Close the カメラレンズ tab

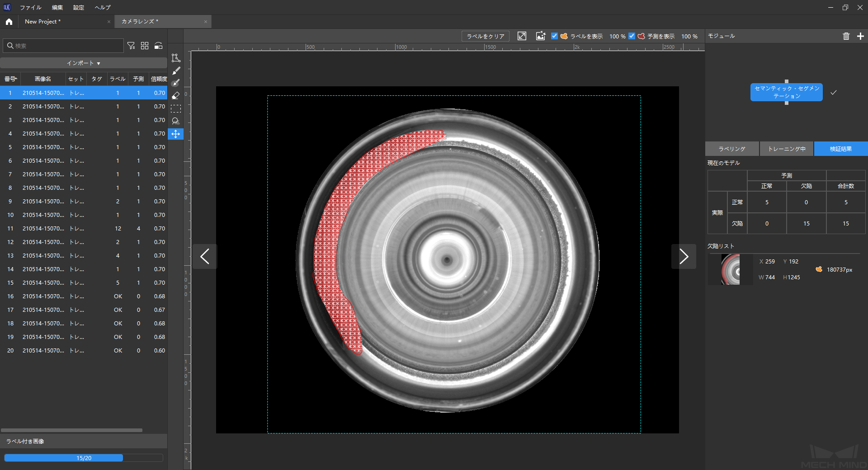point(205,22)
